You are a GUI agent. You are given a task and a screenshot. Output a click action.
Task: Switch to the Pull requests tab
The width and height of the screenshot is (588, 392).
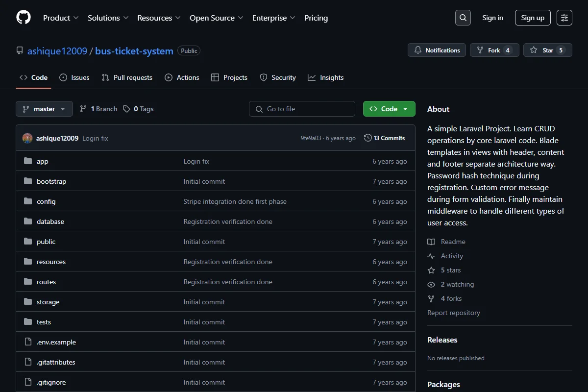[x=127, y=77]
